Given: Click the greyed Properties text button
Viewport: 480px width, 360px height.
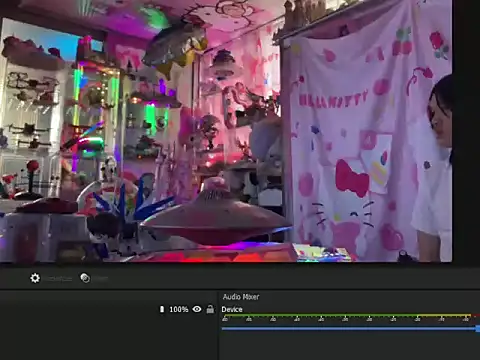Looking at the screenshot, I should coord(59,278).
